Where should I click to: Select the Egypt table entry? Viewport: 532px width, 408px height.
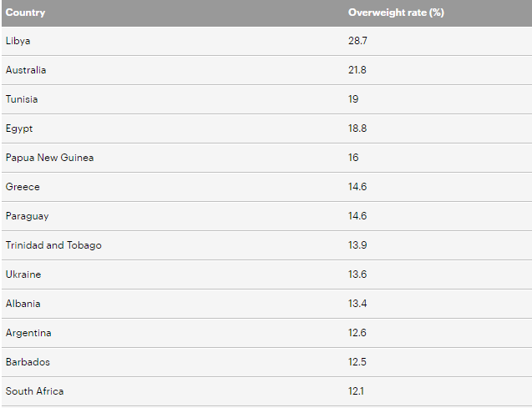coord(19,128)
